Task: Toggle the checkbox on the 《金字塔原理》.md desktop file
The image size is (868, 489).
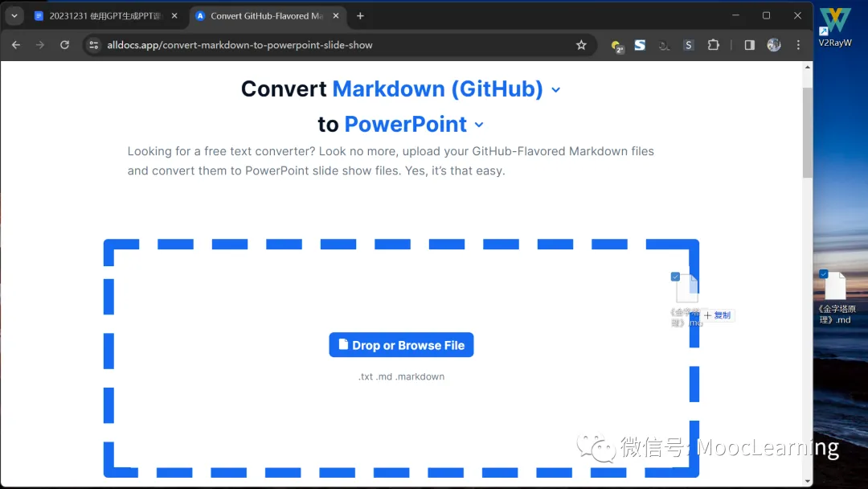Action: (x=824, y=274)
